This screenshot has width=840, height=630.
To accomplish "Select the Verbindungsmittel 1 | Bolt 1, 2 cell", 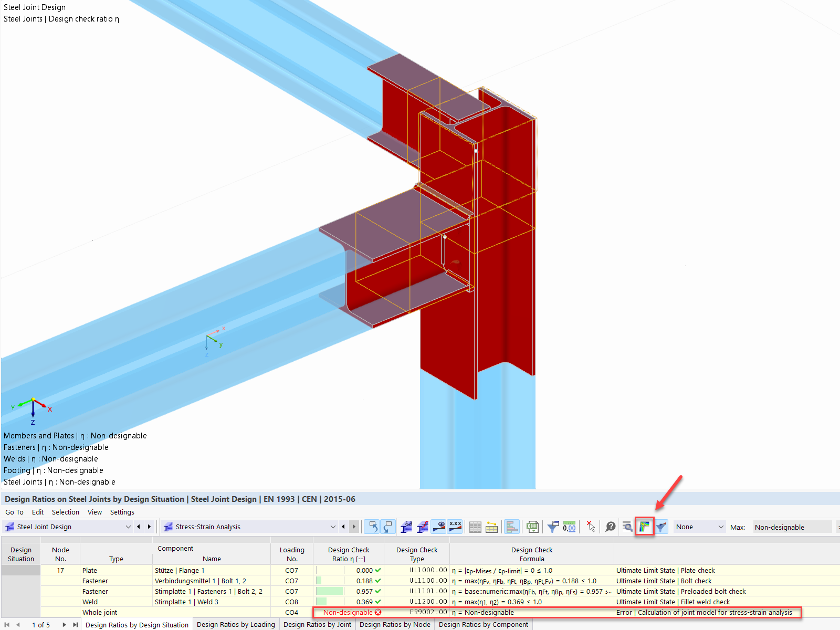I will coord(212,581).
